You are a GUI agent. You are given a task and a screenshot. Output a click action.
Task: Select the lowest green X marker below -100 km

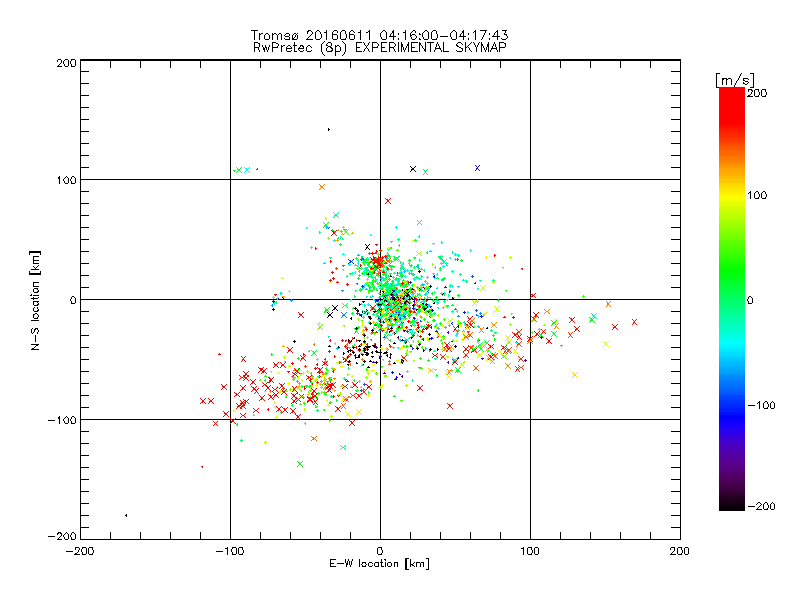[300, 464]
